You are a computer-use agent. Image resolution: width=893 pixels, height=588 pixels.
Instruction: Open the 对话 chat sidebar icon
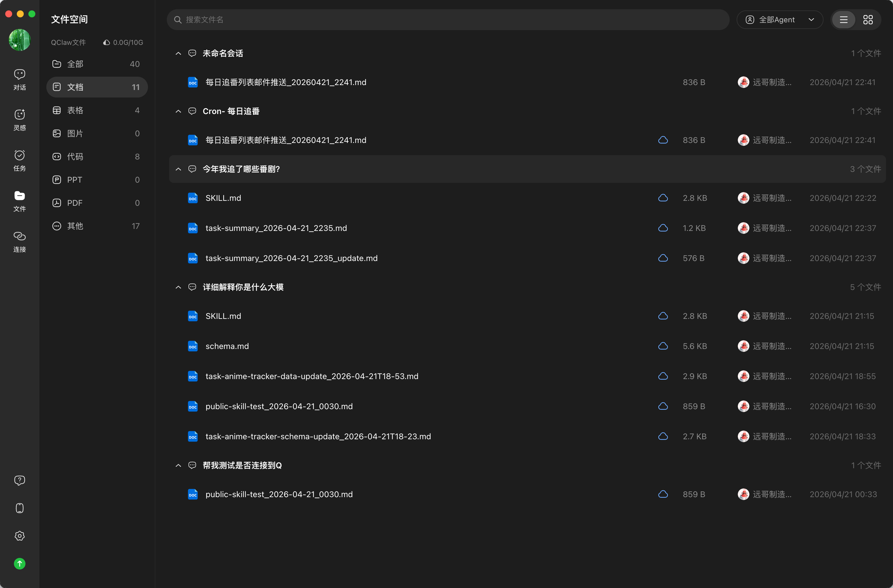pos(19,79)
